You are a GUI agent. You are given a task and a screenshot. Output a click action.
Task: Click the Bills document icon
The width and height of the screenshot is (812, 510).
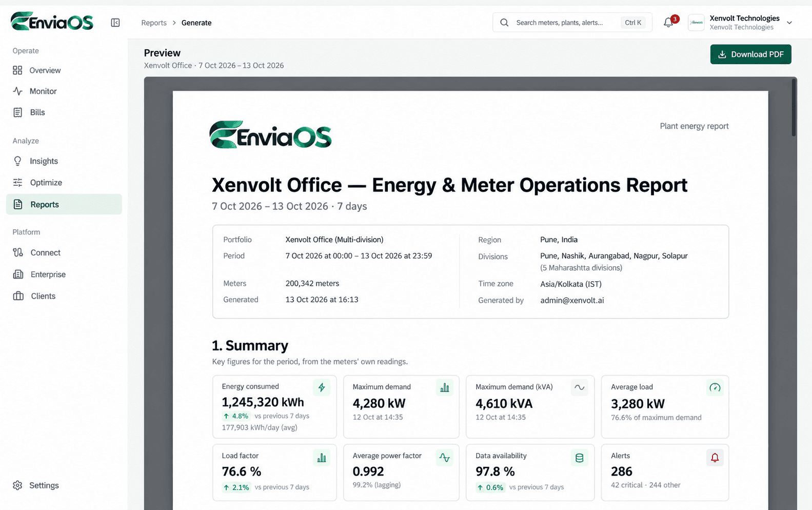pyautogui.click(x=17, y=112)
